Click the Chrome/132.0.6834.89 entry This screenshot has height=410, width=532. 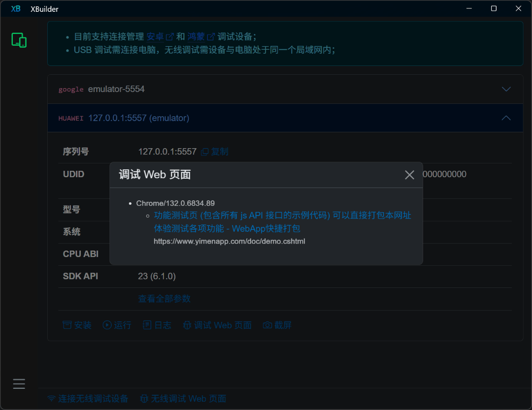click(x=175, y=203)
